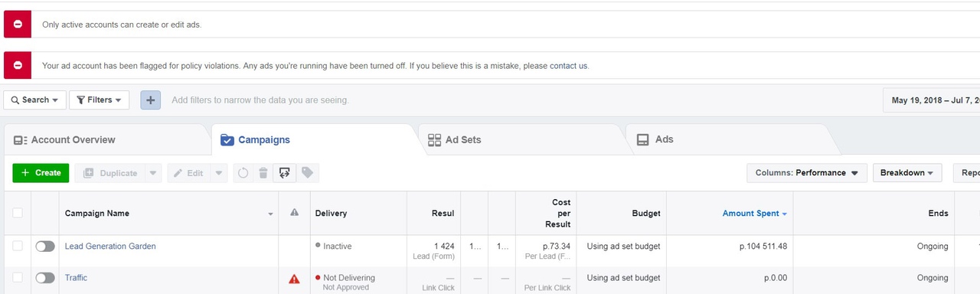Click the Ends column header

[938, 214]
